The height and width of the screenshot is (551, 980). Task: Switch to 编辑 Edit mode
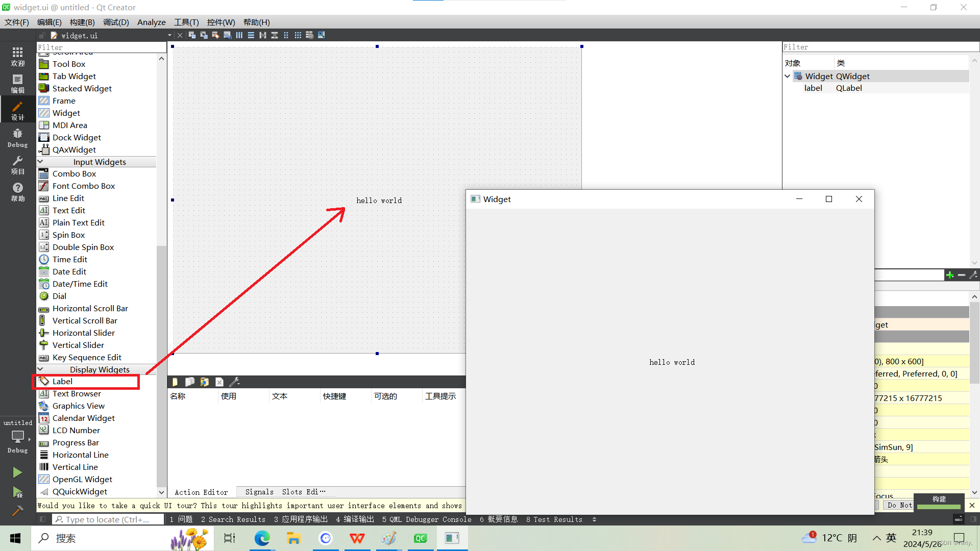tap(18, 84)
